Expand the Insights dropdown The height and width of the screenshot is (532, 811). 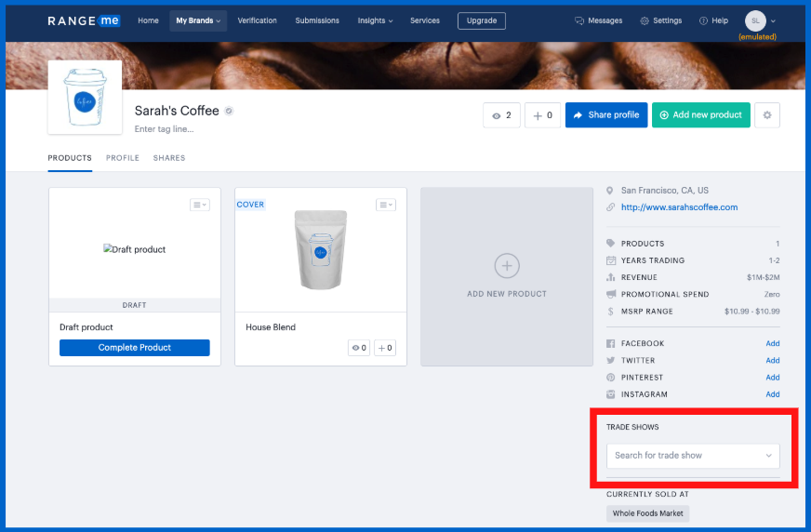click(x=375, y=20)
